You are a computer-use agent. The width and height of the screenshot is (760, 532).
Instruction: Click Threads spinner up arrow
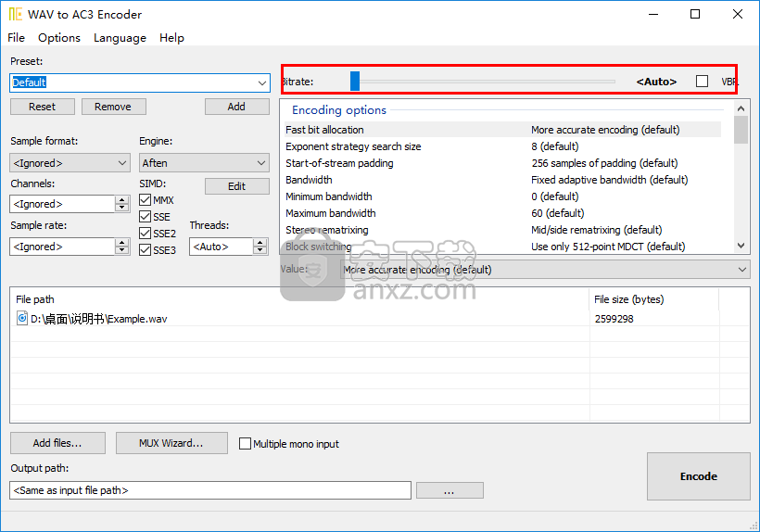[260, 243]
